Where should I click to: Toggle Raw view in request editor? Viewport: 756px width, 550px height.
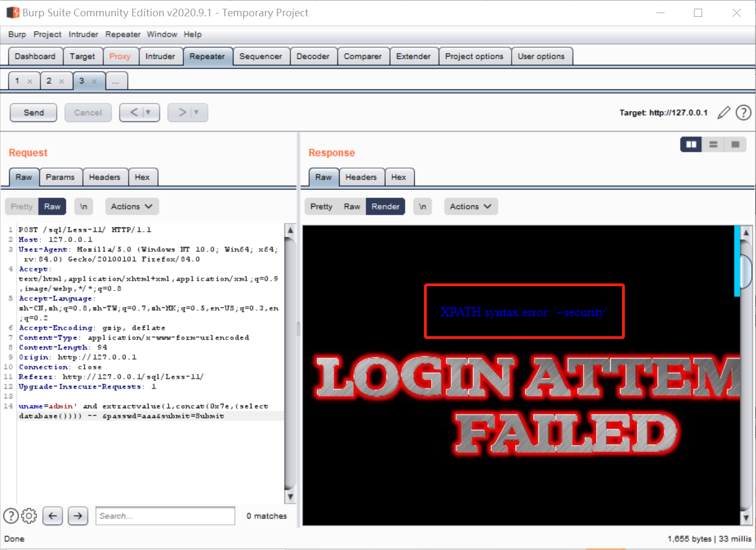click(52, 207)
